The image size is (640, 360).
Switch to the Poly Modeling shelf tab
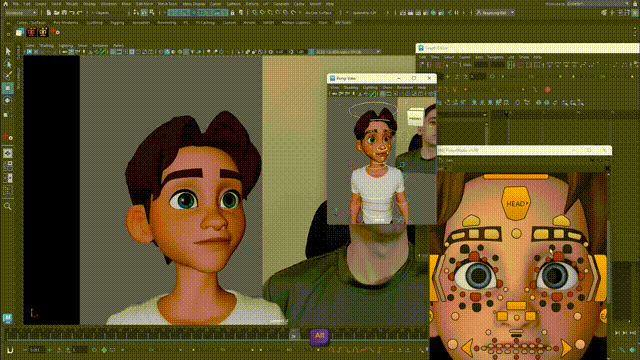pos(66,23)
